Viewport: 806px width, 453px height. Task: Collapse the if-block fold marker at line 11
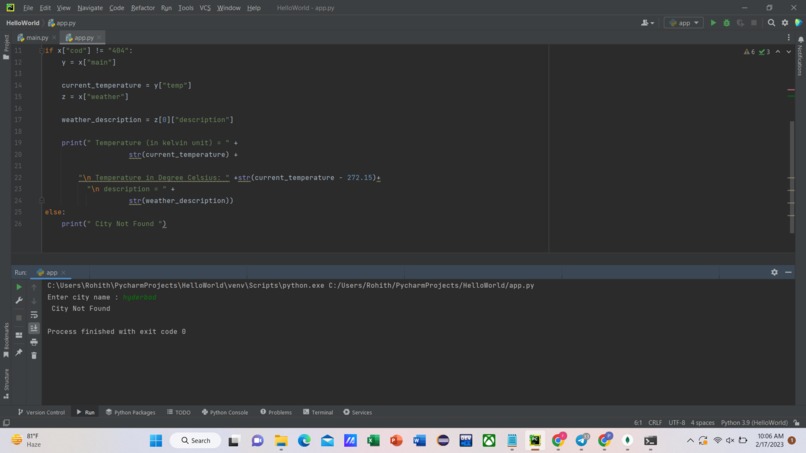pyautogui.click(x=41, y=51)
